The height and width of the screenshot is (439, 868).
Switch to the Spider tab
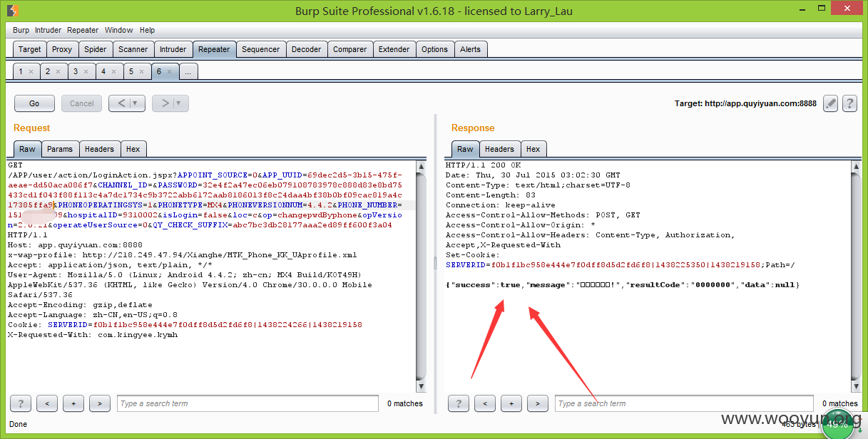(96, 49)
